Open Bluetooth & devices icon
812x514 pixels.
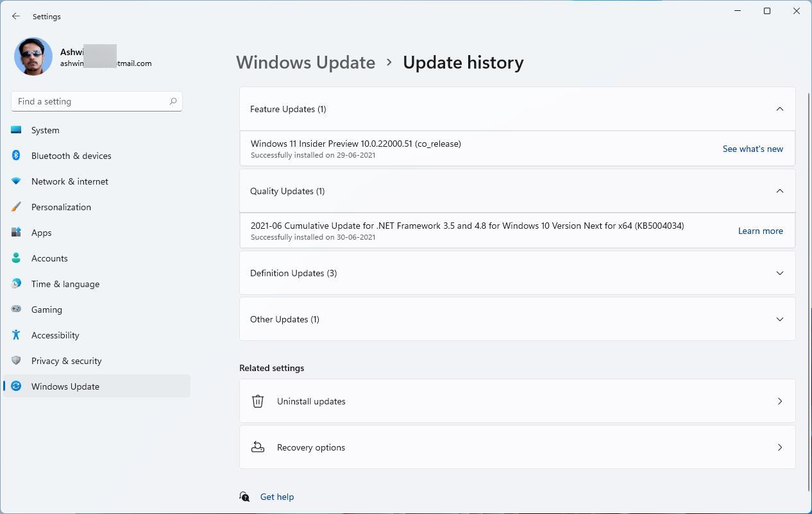coord(16,156)
